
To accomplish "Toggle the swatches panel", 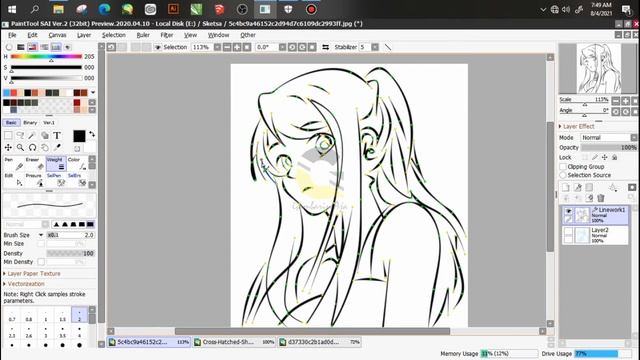I will pyautogui.click(x=56, y=47).
